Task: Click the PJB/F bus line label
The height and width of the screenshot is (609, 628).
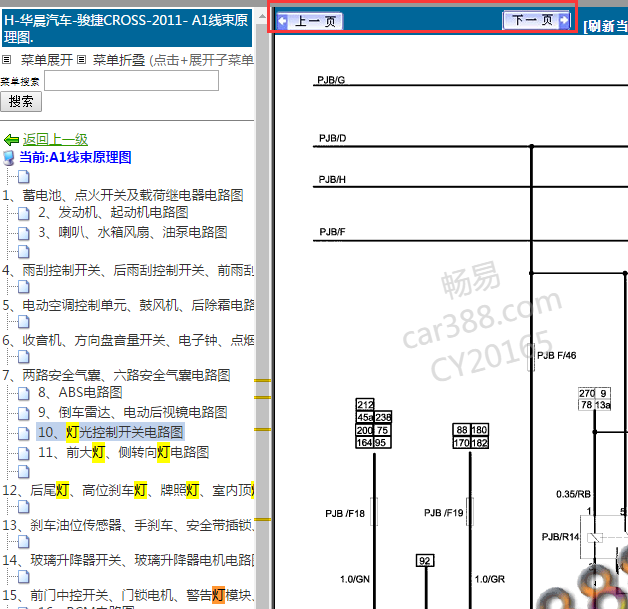Action: click(332, 232)
